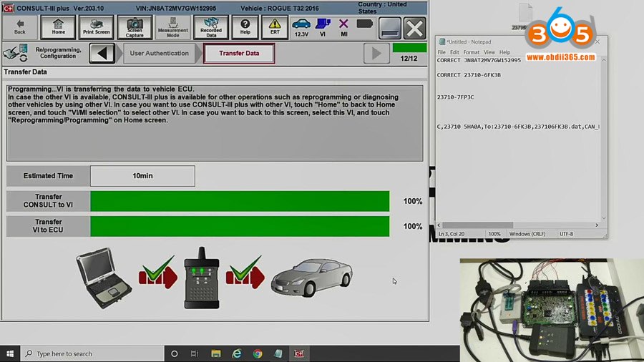Screen dimensions: 644x362
Task: Click the silver car illustration
Action: pyautogui.click(x=311, y=277)
